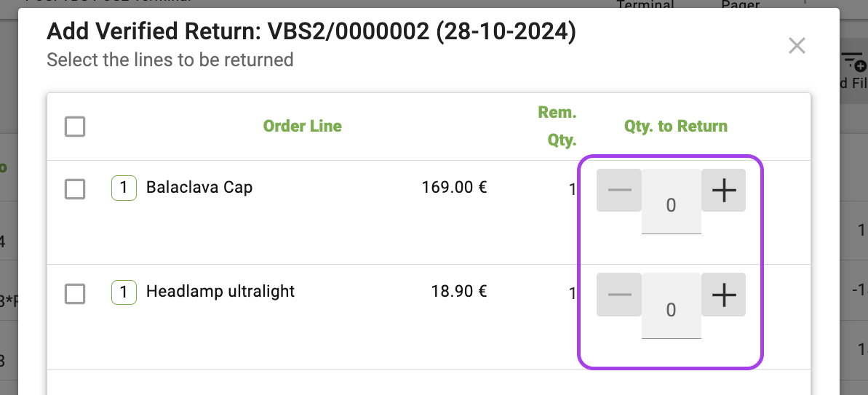868x395 pixels.
Task: Click the Rem. Qty. column header
Action: click(557, 126)
